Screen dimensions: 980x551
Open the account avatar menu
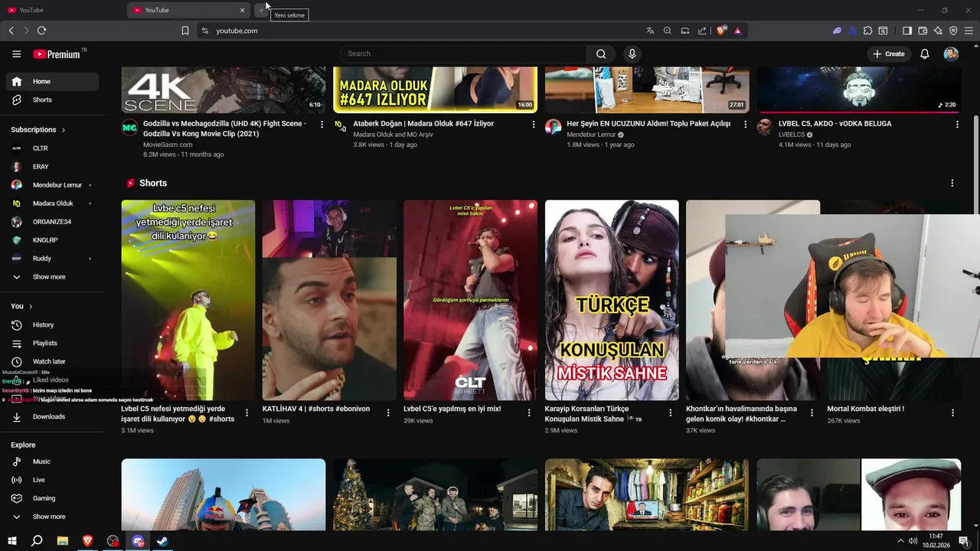(951, 54)
